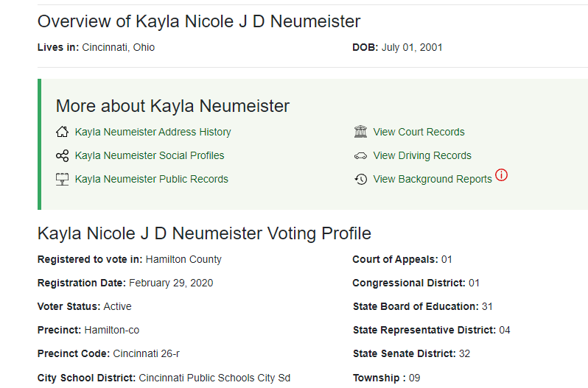Click the car icon beside Driving Records
The image size is (588, 388).
(x=360, y=156)
